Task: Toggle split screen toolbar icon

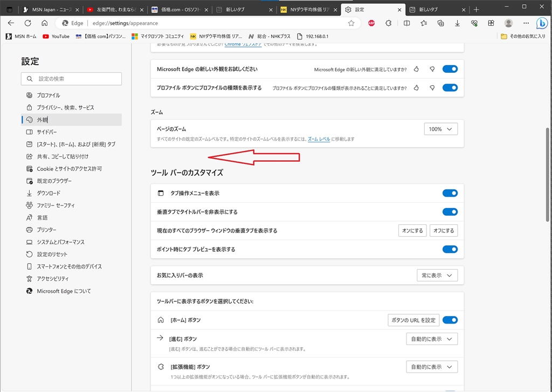Action: point(406,23)
